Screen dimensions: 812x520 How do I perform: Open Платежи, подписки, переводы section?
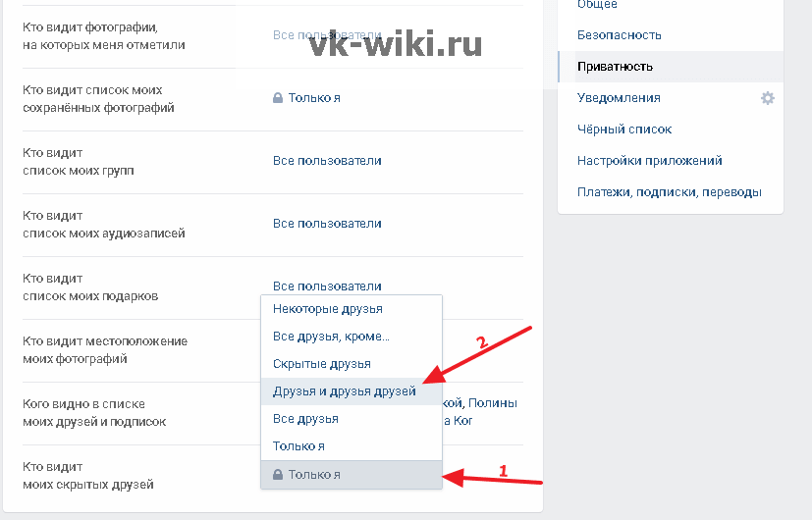click(669, 192)
